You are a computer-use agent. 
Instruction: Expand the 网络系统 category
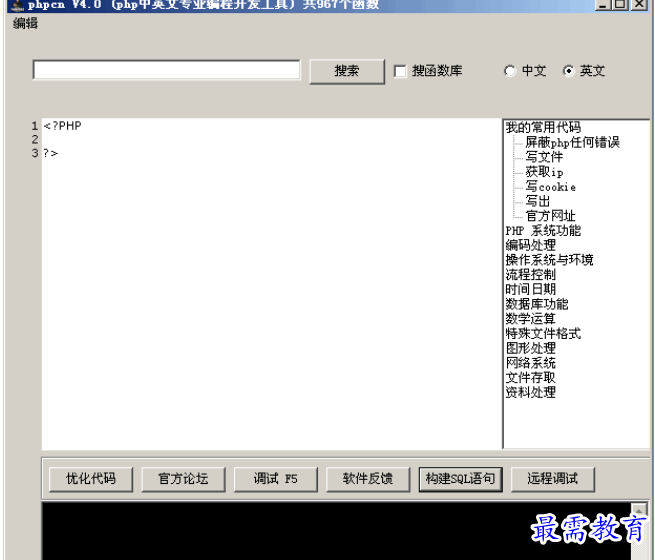[531, 362]
